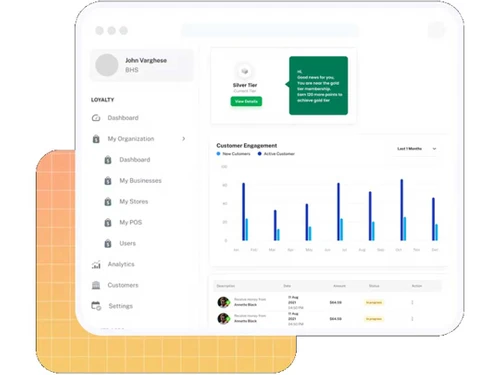
Task: Click the first gray window control dot
Action: point(99,31)
